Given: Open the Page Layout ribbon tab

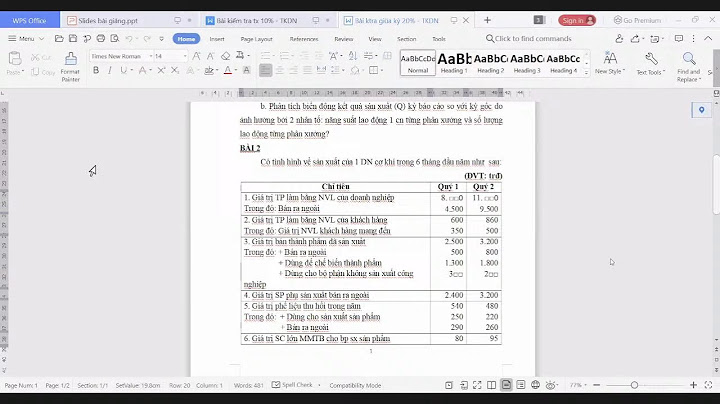Looking at the screenshot, I should [x=256, y=39].
